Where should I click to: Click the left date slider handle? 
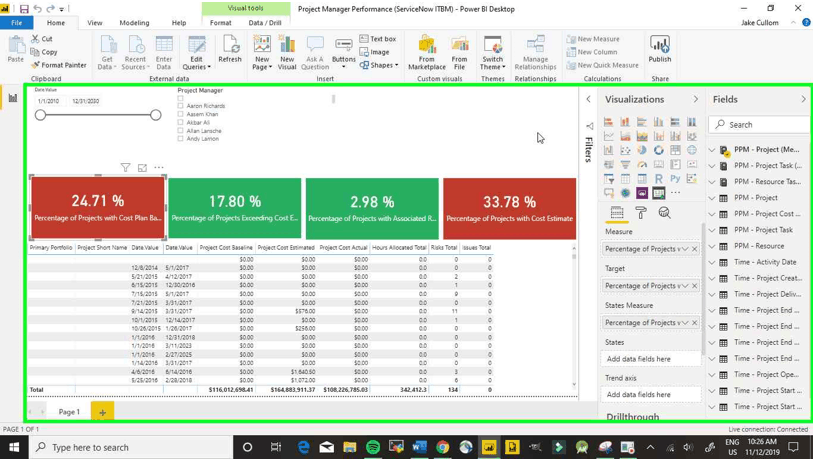point(41,115)
